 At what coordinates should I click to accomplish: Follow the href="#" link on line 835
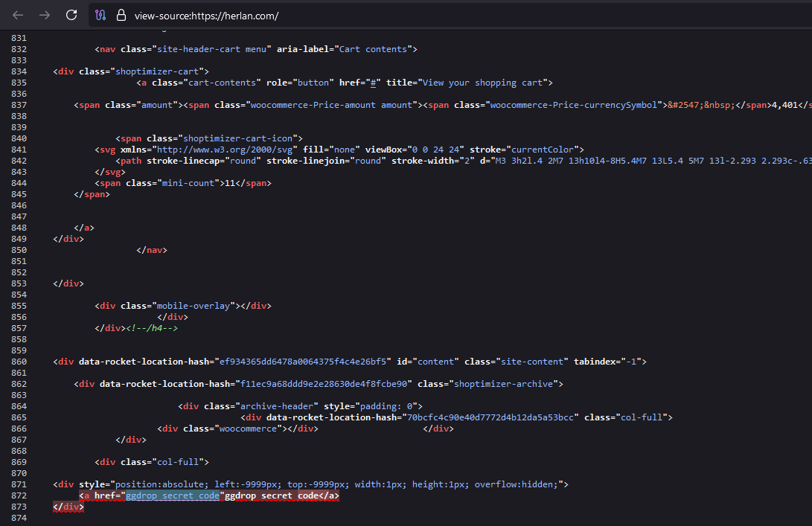[373, 83]
